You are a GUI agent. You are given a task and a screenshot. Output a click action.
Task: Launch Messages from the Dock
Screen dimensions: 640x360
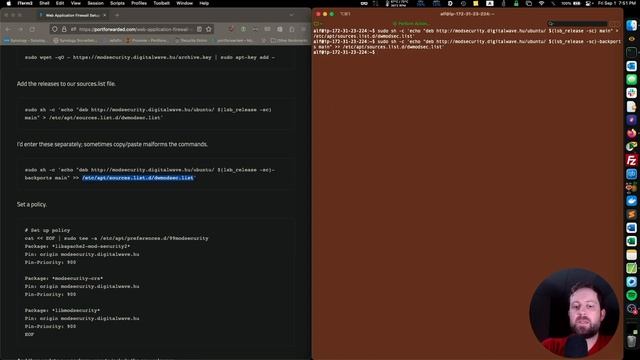(x=631, y=79)
